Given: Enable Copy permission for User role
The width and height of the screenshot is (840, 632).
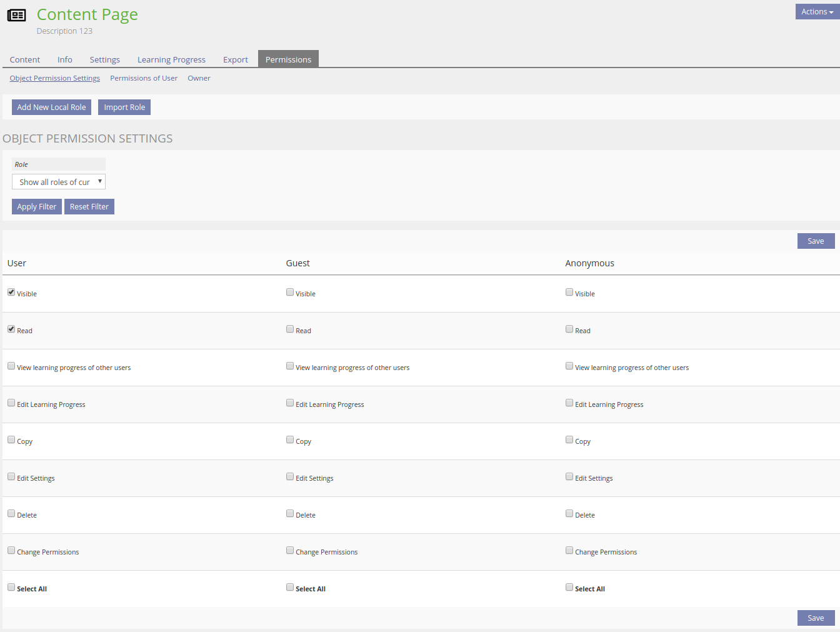Looking at the screenshot, I should [11, 439].
